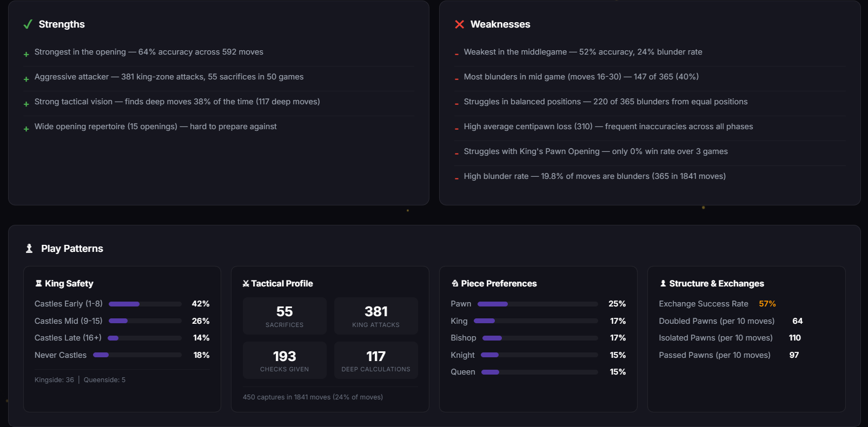Click the green checkmark Strengths icon
Screen dimensions: 868x427
pyautogui.click(x=28, y=24)
